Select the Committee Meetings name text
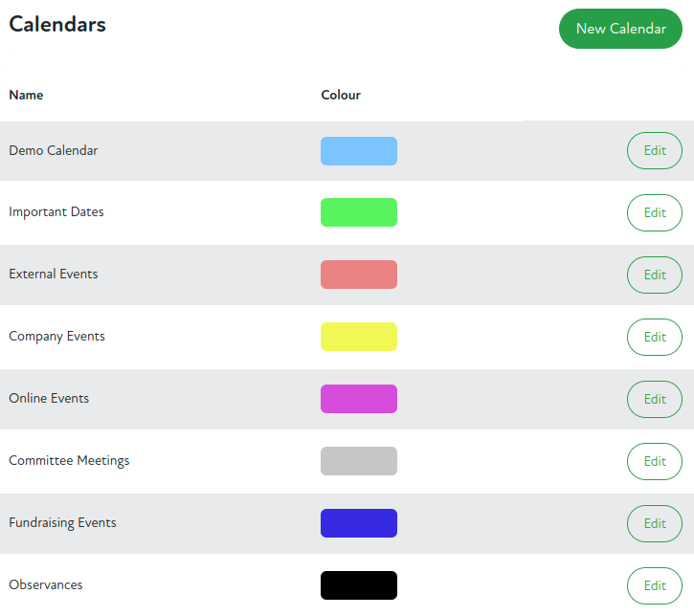This screenshot has height=616, width=694. click(x=69, y=461)
